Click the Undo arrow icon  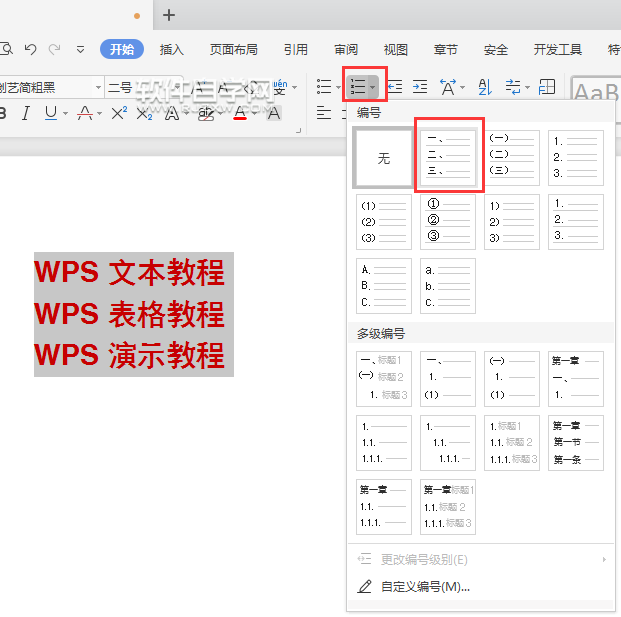point(30,50)
